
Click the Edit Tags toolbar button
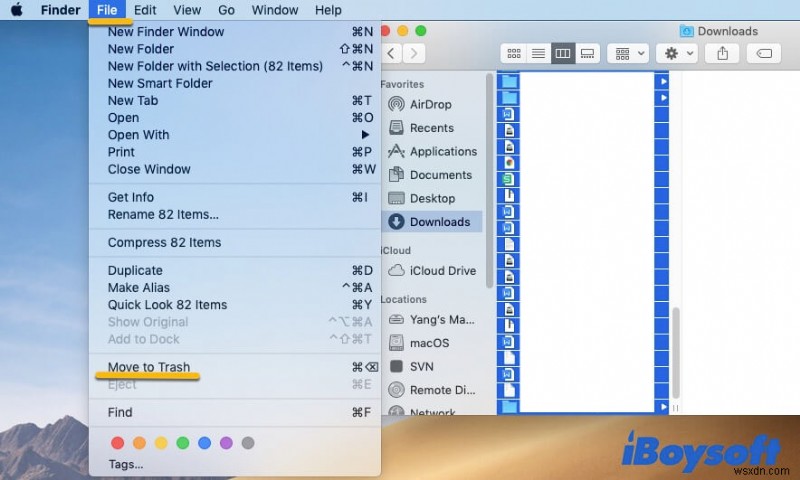pyautogui.click(x=764, y=54)
